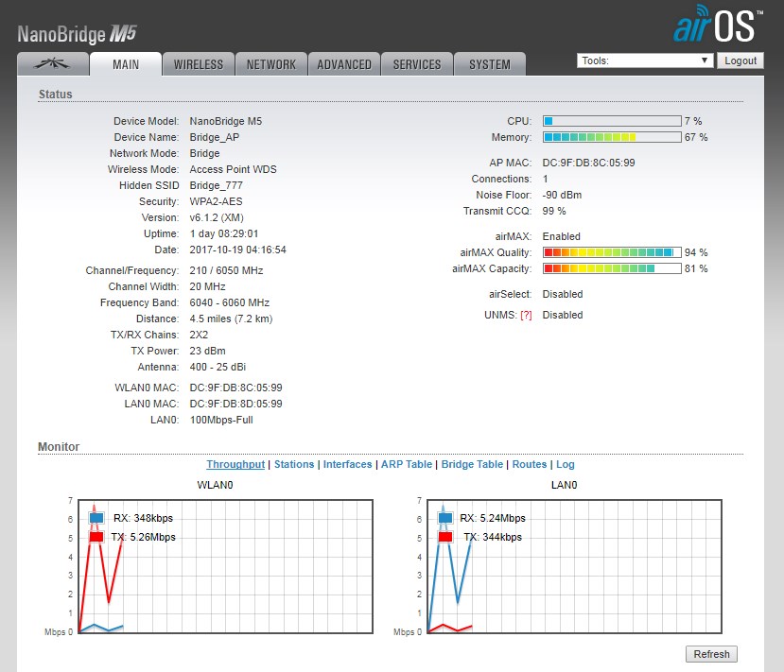Viewport: 784px width, 672px height.
Task: Select the ADVANCED tab
Action: pos(344,64)
